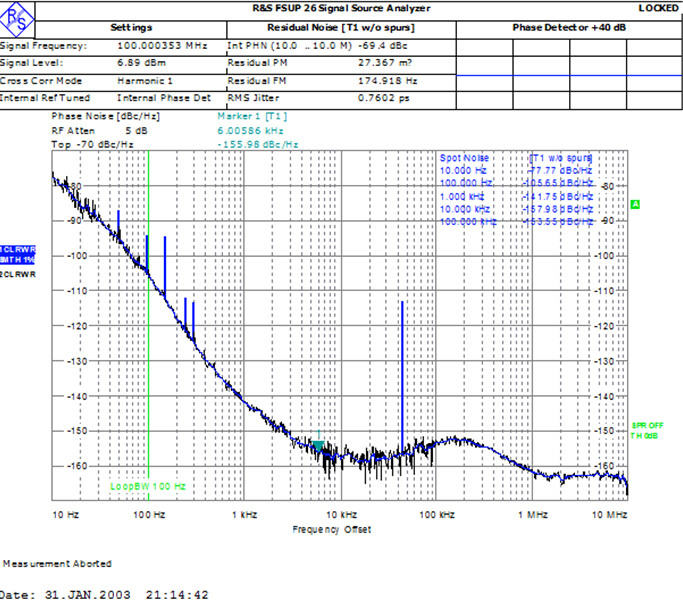Click the teal Marker 1 triangle on the trace
This screenshot has width=683, height=615.
(318, 446)
